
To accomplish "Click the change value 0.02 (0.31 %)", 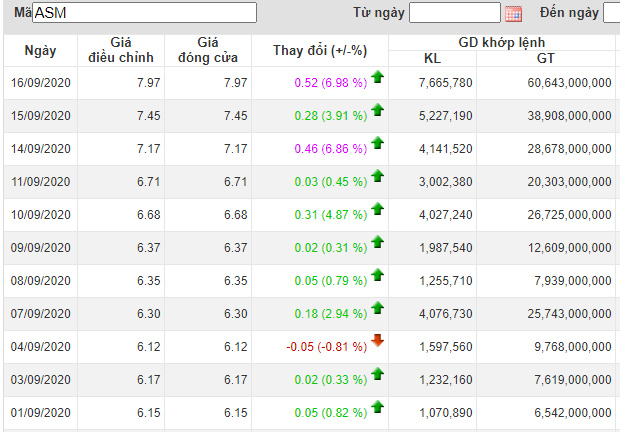I will (x=331, y=248).
